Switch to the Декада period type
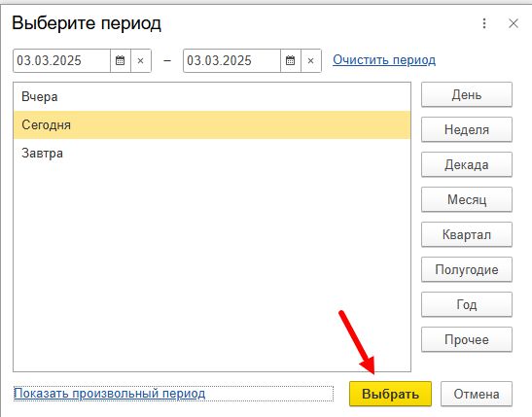 coord(467,164)
